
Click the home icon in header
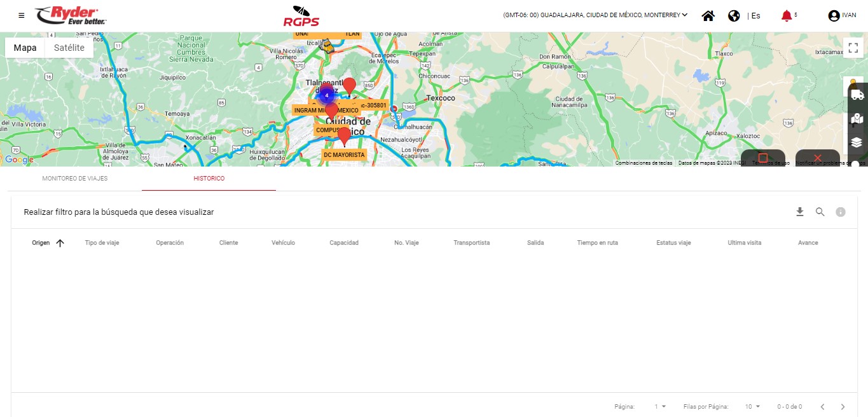pos(708,16)
